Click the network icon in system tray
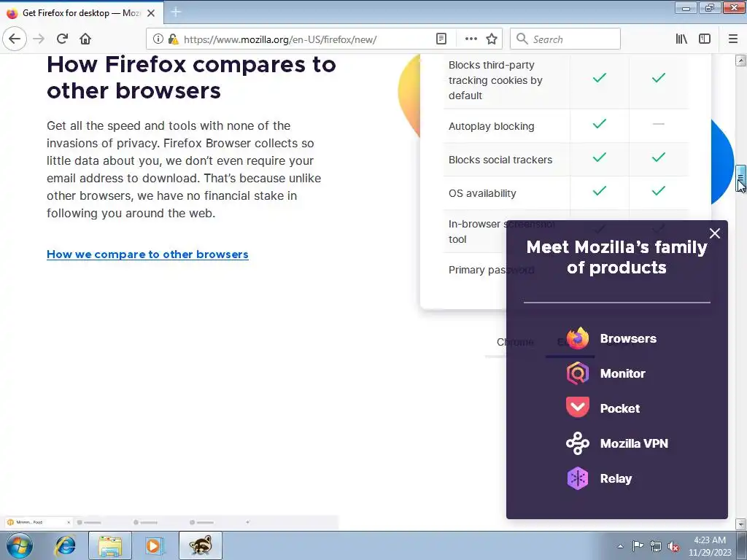Image resolution: width=747 pixels, height=560 pixels. pos(656,546)
